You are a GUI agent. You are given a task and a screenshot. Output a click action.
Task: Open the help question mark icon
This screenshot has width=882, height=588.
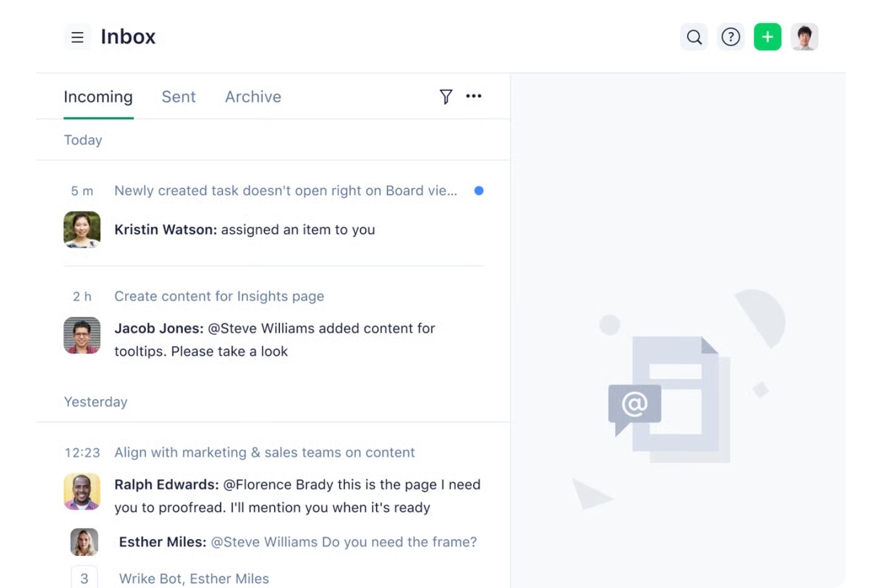(x=731, y=37)
